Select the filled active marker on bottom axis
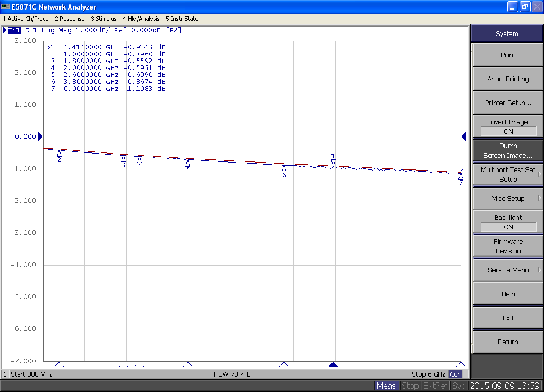Image resolution: width=544 pixels, height=392 pixels. point(333,364)
